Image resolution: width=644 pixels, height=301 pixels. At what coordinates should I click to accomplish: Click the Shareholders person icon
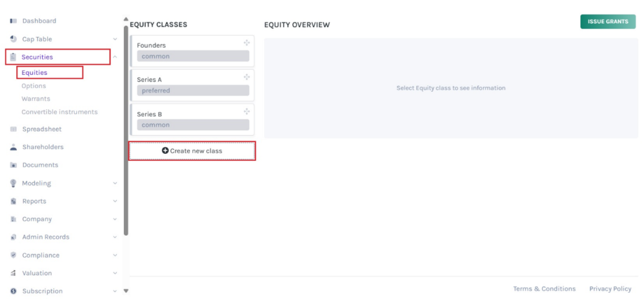(14, 147)
